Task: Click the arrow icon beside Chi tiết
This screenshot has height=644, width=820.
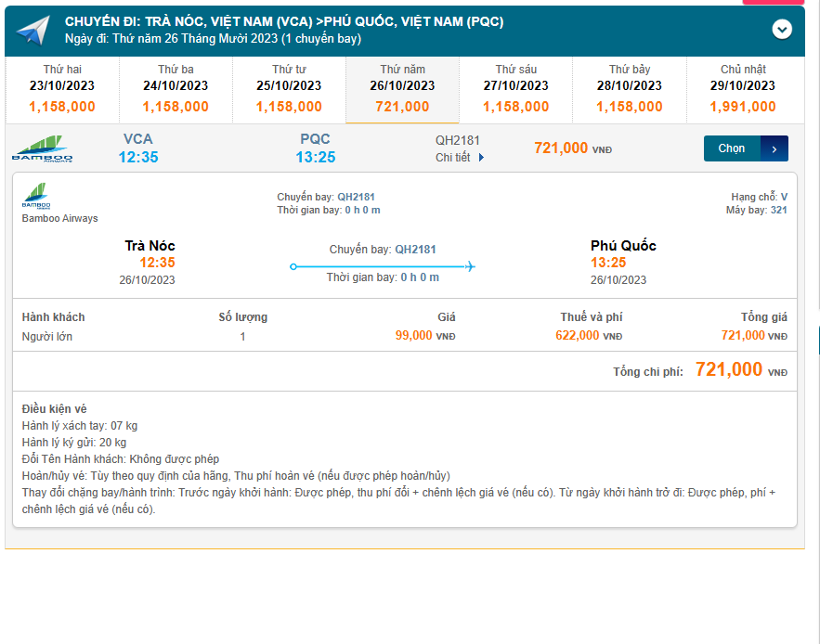Action: tap(480, 158)
